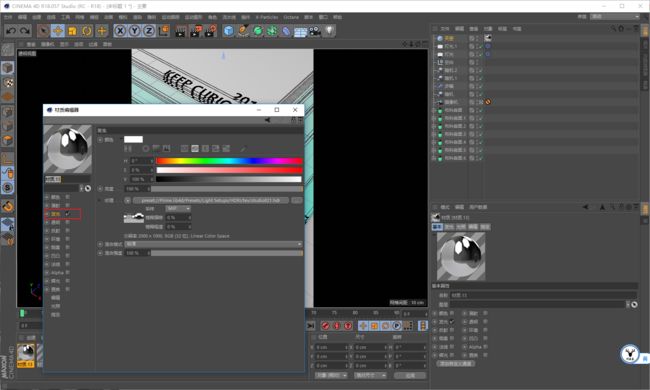Open the X-Particles menu
The image size is (650, 390).
pos(267,17)
